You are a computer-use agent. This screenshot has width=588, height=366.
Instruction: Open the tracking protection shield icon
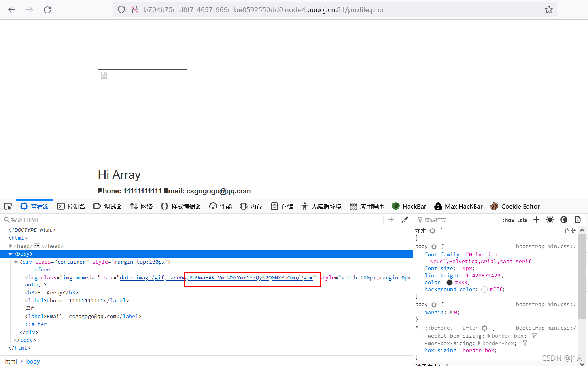[x=121, y=10]
